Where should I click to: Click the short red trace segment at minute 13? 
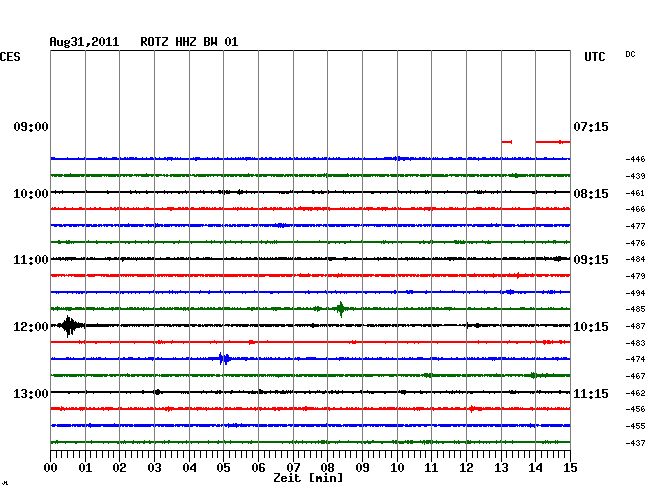point(507,142)
